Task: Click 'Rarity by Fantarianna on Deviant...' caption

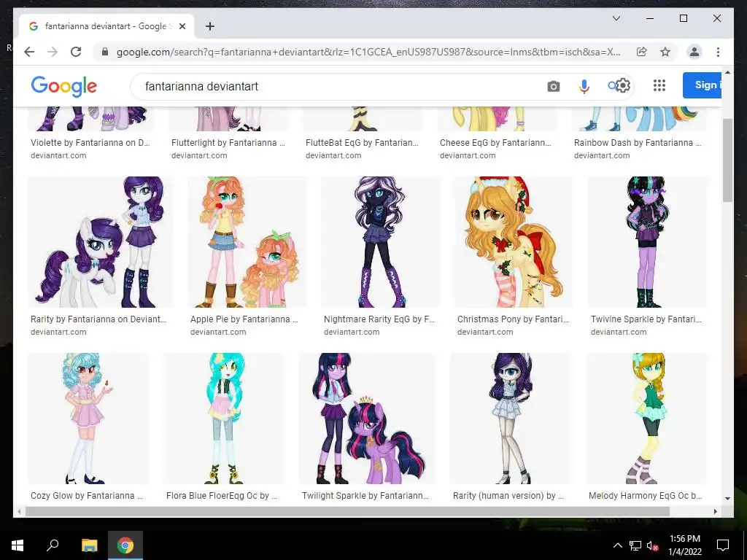Action: tap(98, 319)
